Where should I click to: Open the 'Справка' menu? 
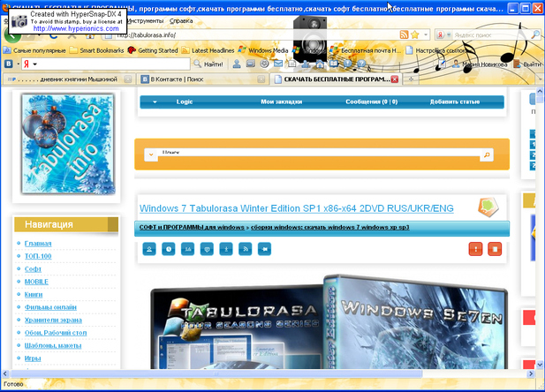(x=181, y=21)
